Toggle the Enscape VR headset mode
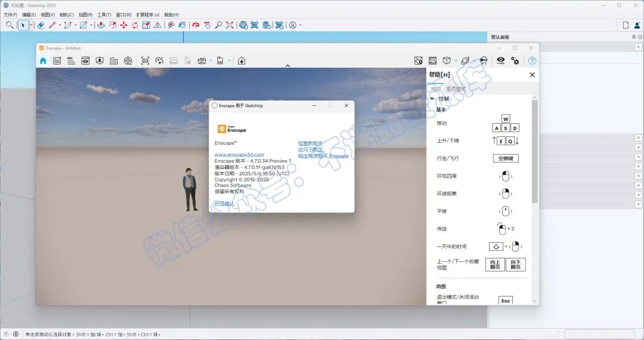This screenshot has height=340, width=644. (484, 61)
